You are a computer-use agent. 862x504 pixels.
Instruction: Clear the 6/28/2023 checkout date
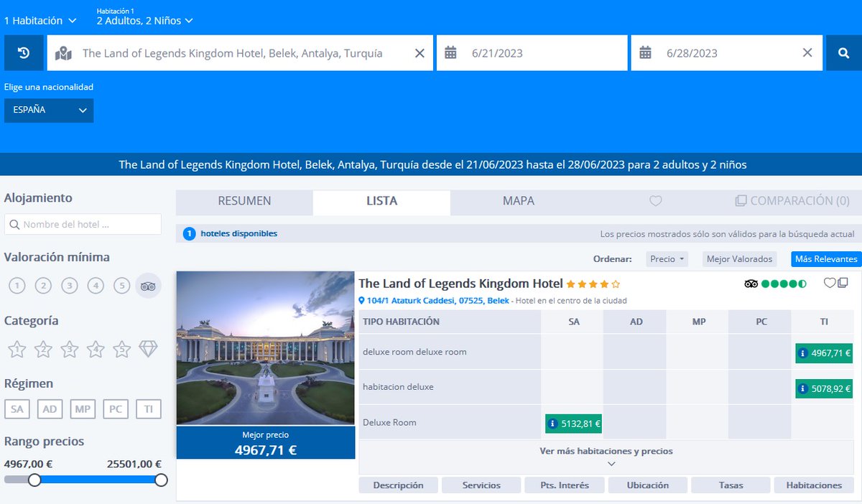[x=807, y=53]
